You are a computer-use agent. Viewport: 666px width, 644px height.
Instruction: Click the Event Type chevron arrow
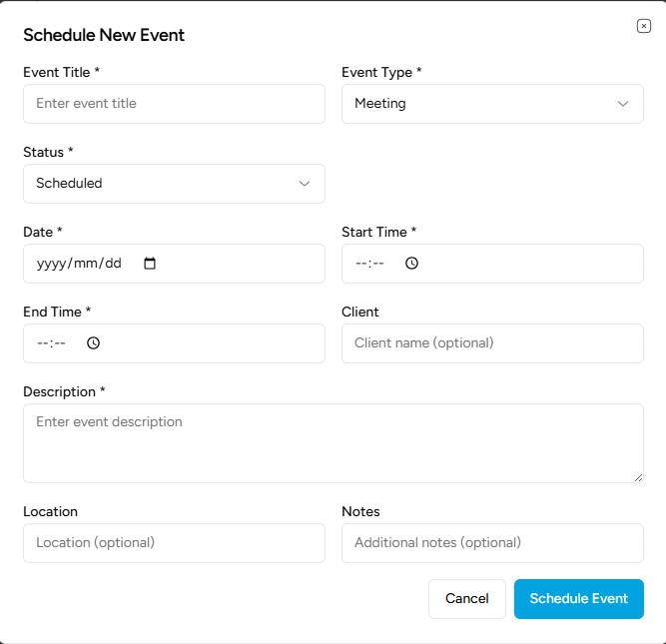pyautogui.click(x=623, y=104)
